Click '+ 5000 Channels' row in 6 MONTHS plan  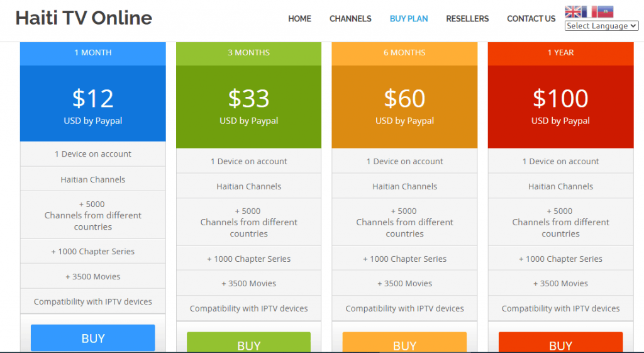tap(404, 222)
